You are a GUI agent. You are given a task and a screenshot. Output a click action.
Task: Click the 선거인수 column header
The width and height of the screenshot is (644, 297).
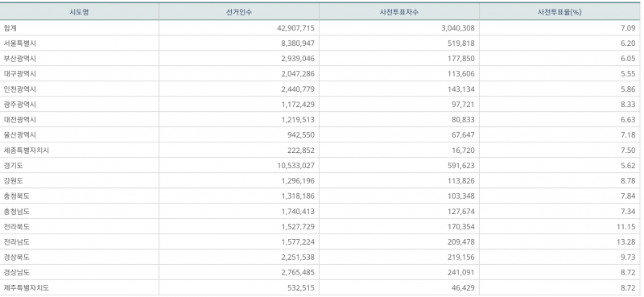pyautogui.click(x=239, y=12)
